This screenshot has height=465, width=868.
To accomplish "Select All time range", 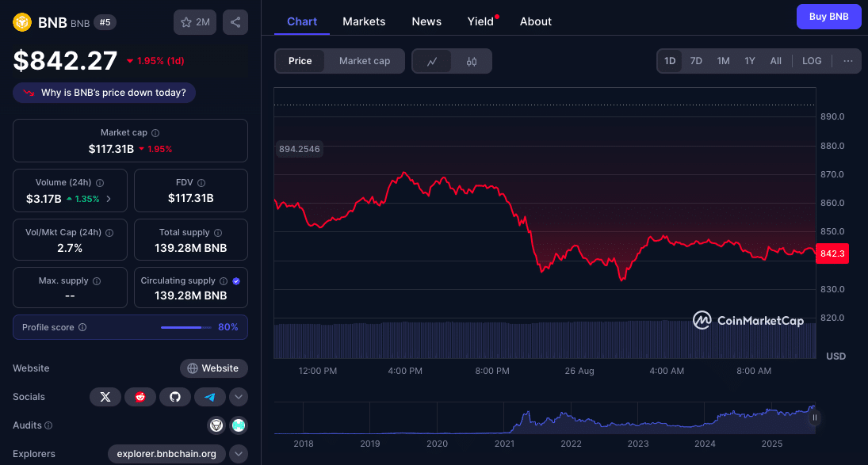I will pyautogui.click(x=775, y=61).
